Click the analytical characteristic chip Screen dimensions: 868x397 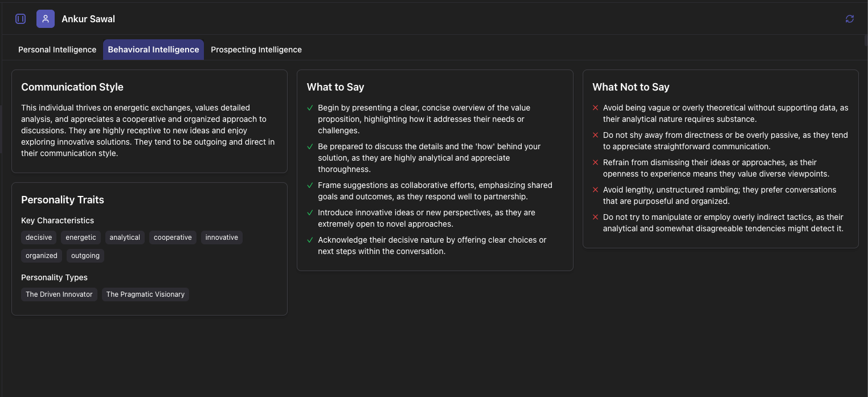(x=125, y=238)
